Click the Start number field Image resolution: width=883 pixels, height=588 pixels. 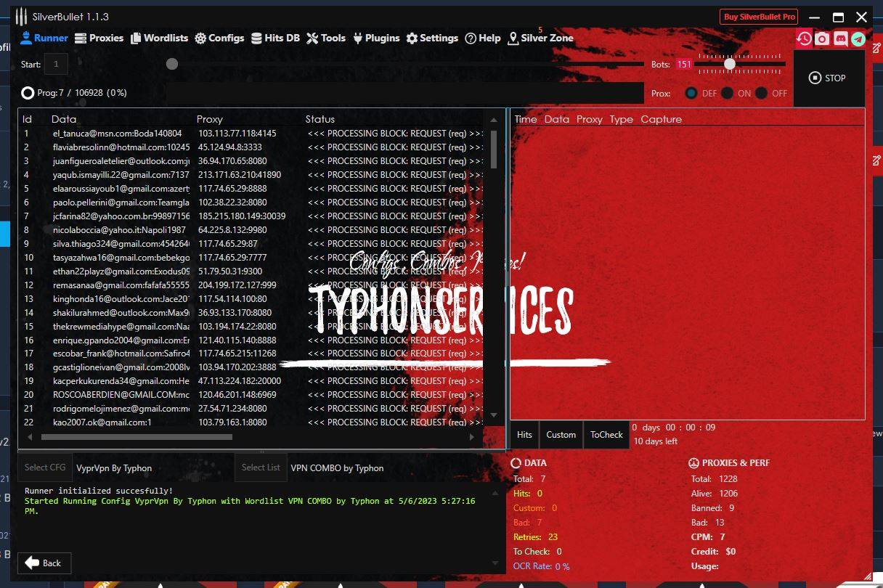click(x=56, y=64)
